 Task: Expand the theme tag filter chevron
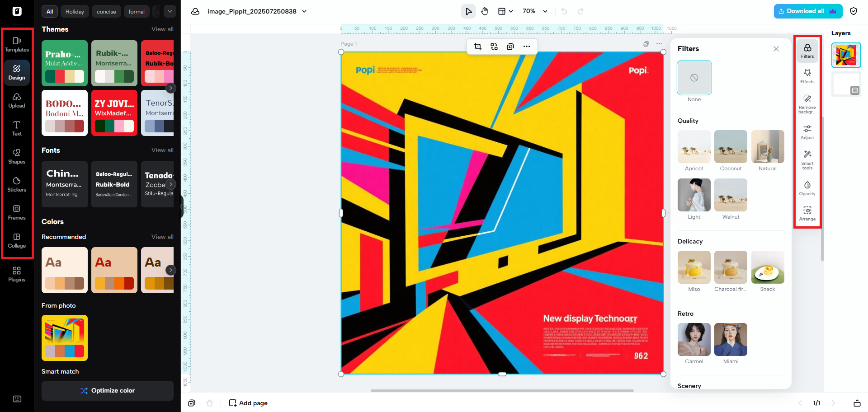(170, 11)
